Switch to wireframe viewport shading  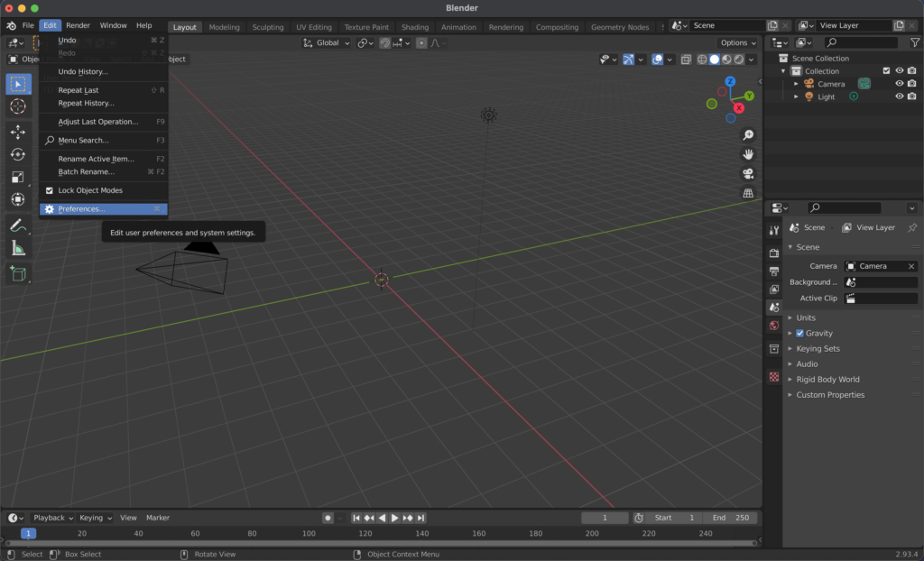point(702,60)
